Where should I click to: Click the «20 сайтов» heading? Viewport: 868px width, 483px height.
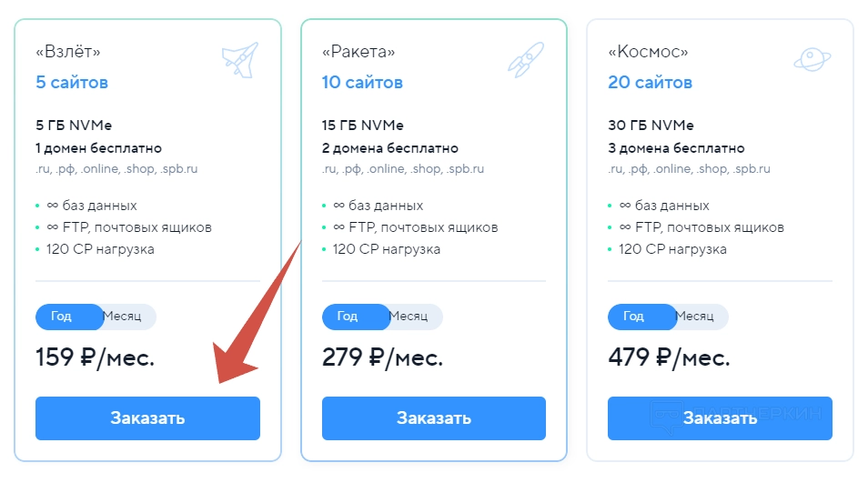pos(650,83)
